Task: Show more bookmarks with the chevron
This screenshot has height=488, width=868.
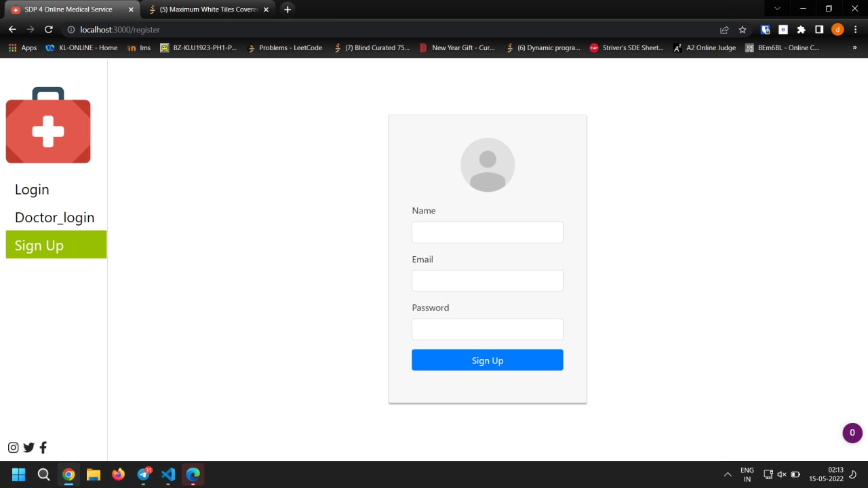Action: point(854,47)
